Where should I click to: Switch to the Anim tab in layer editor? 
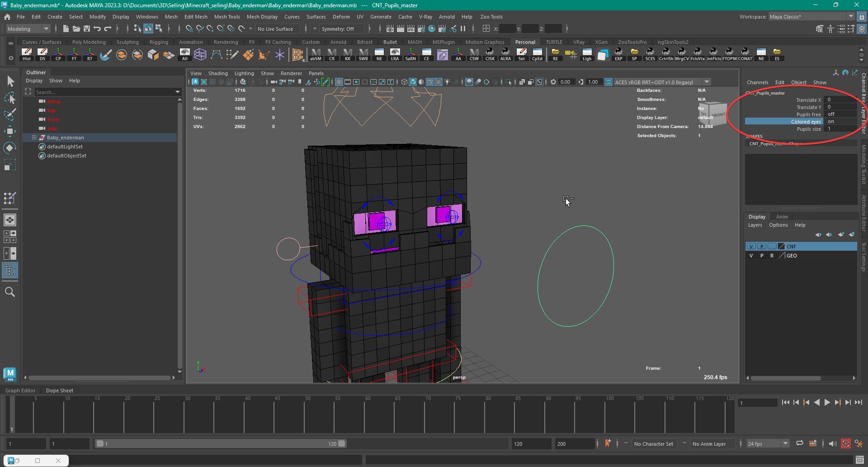[782, 217]
